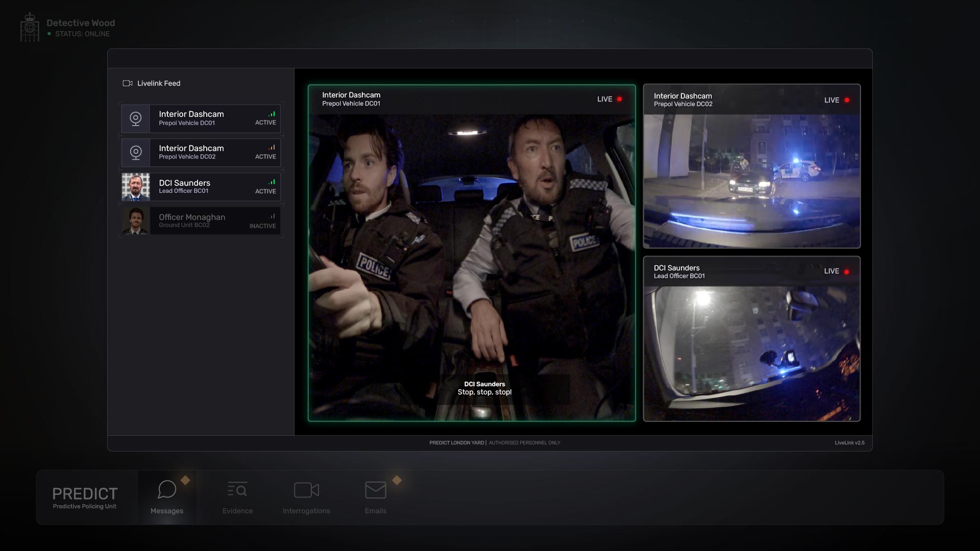Click the webcam icon for Prepol Vehicle DC02
The height and width of the screenshot is (551, 980).
pyautogui.click(x=136, y=153)
